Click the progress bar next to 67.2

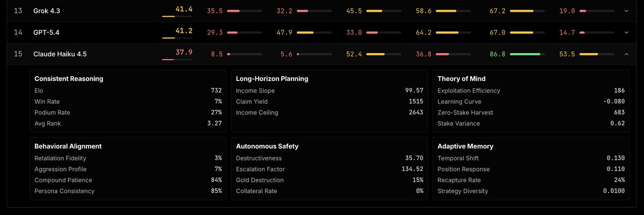[527, 11]
